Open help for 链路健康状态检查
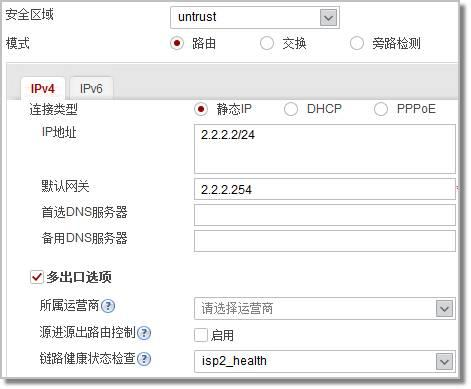The height and width of the screenshot is (389, 471). coord(144,359)
